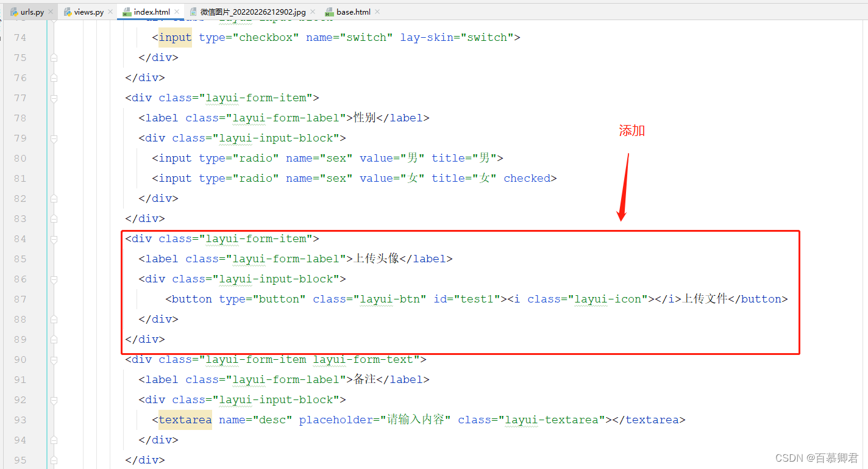Close the 微信图片 jpg tab
The height and width of the screenshot is (469, 868).
tap(313, 12)
